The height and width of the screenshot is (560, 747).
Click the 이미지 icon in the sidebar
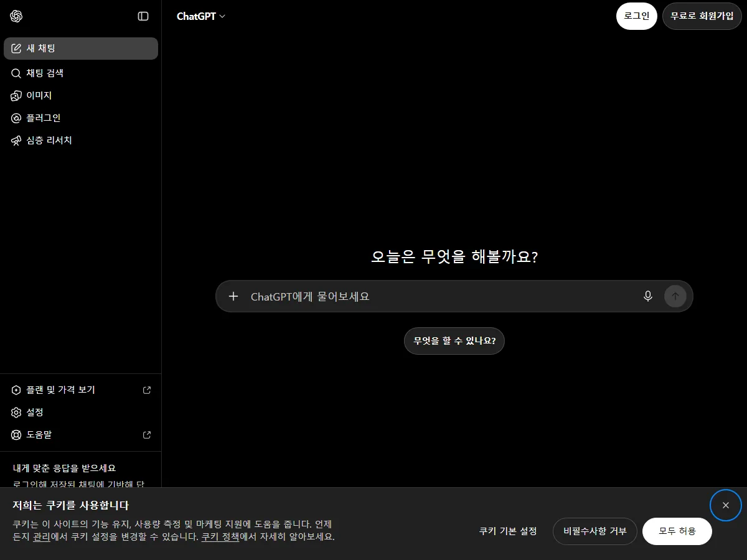coord(16,96)
